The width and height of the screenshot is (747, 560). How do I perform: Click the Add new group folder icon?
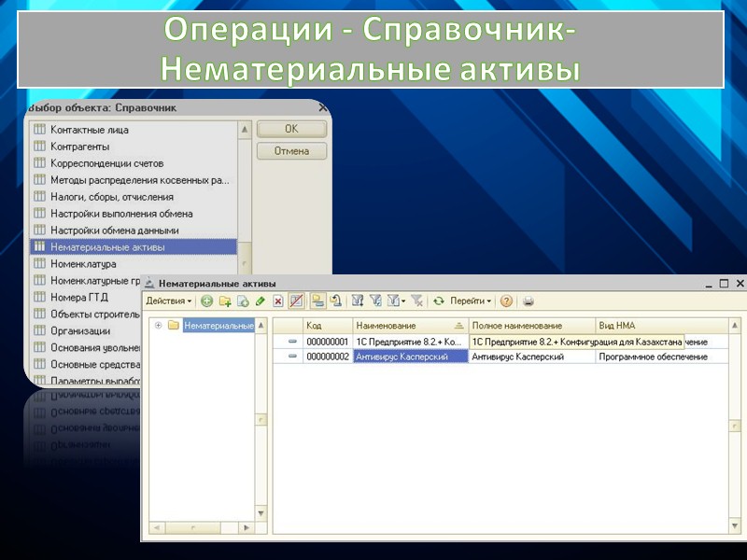[225, 301]
